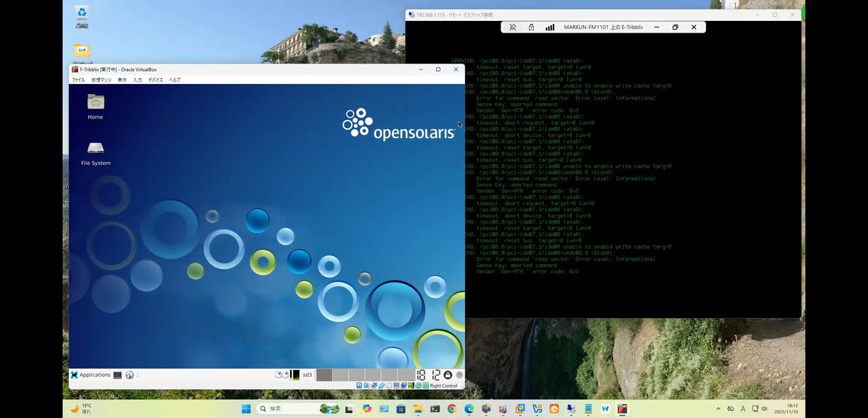This screenshot has height=418, width=868.
Task: Open 表示 menu in VirtualBox
Action: click(122, 80)
